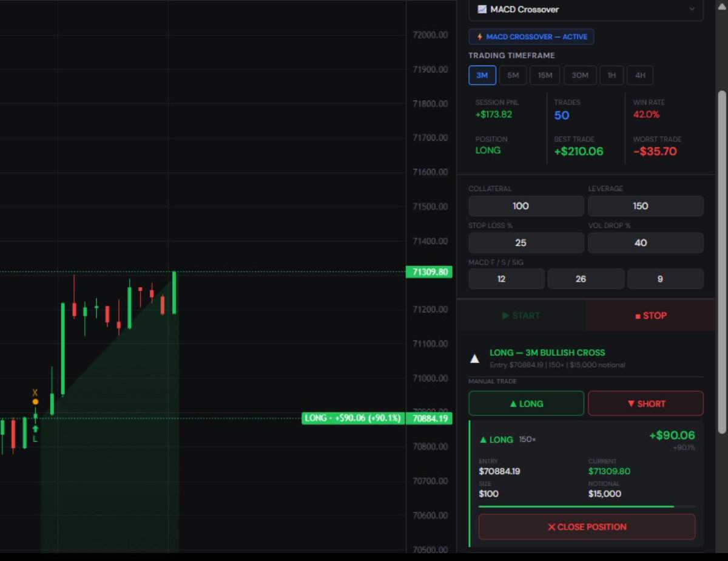Click the MANUAL TRADE section label

coord(492,381)
